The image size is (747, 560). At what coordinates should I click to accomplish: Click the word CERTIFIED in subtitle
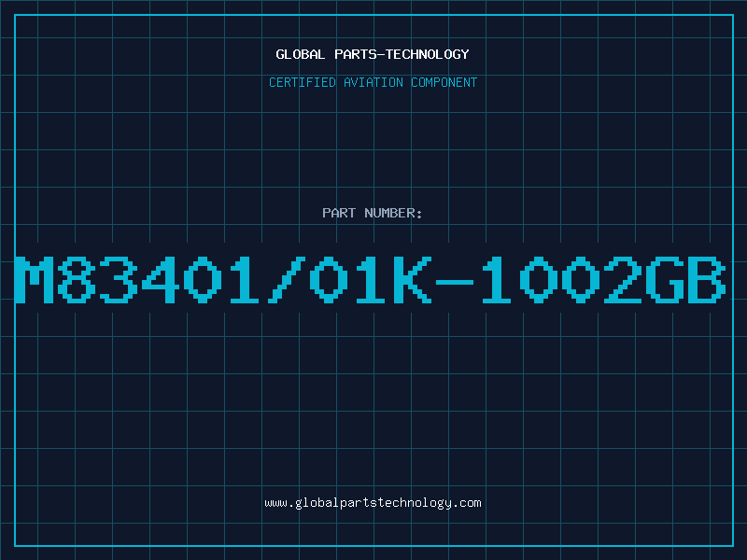point(303,82)
